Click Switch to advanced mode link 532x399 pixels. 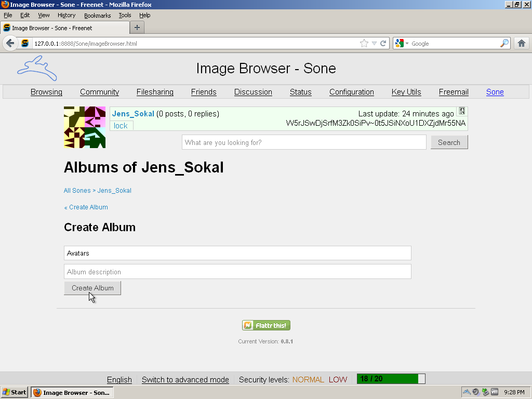[x=185, y=380]
